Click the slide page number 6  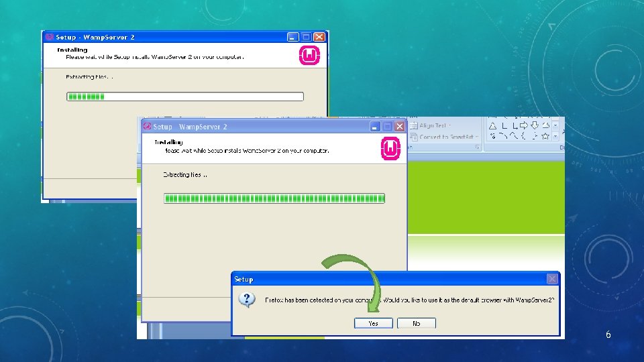point(608,335)
